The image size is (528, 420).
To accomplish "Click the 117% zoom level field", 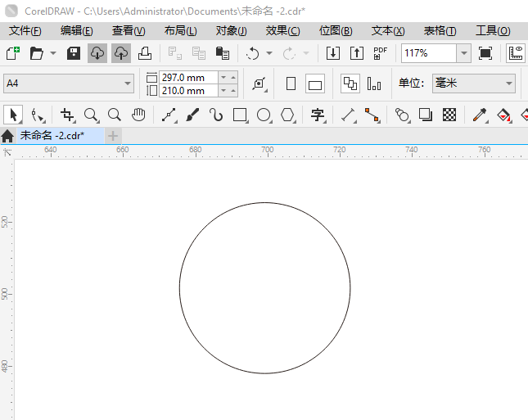I will (x=429, y=53).
